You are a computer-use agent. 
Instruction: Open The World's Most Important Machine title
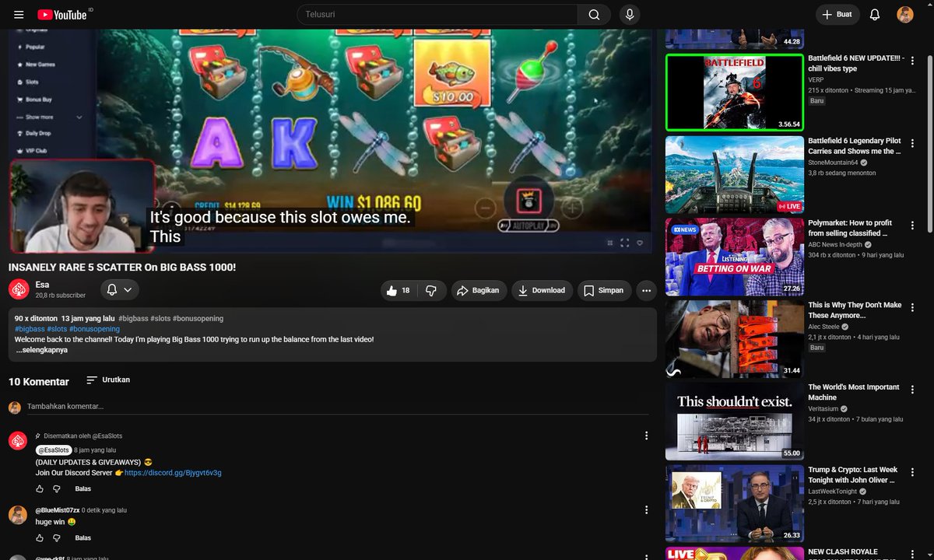point(854,392)
